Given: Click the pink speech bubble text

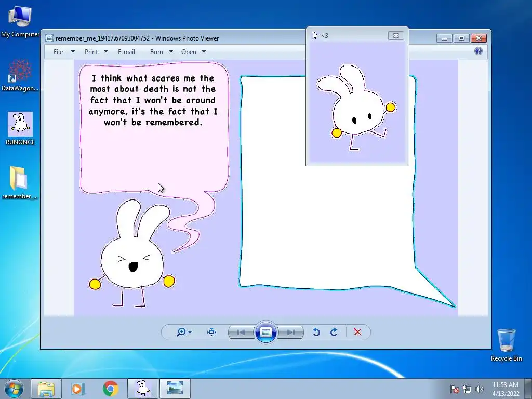Looking at the screenshot, I should 153,100.
